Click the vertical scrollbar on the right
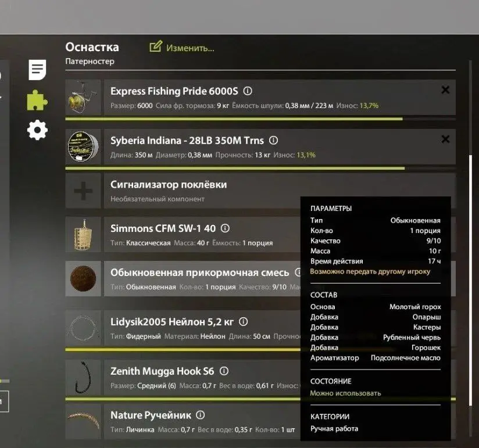The image size is (479, 448). coord(470,280)
